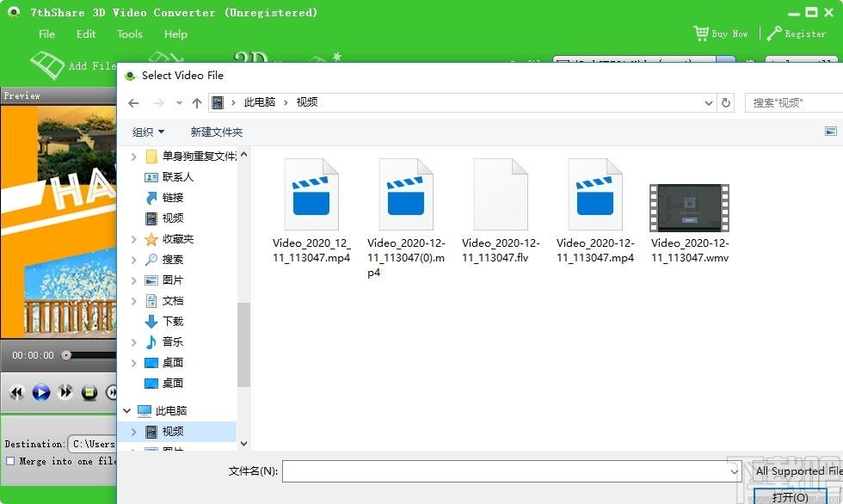Click navigation pane scroll up arrow
The width and height of the screenshot is (843, 504).
(243, 155)
